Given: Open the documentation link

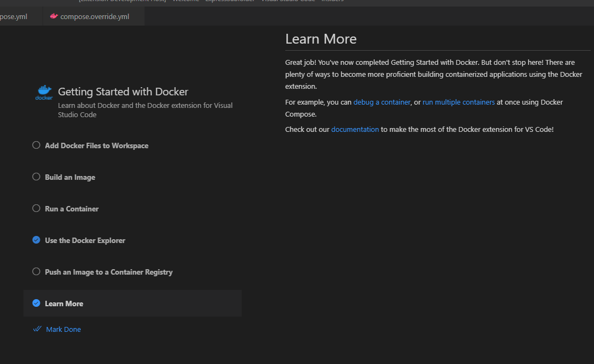Looking at the screenshot, I should click(x=355, y=129).
